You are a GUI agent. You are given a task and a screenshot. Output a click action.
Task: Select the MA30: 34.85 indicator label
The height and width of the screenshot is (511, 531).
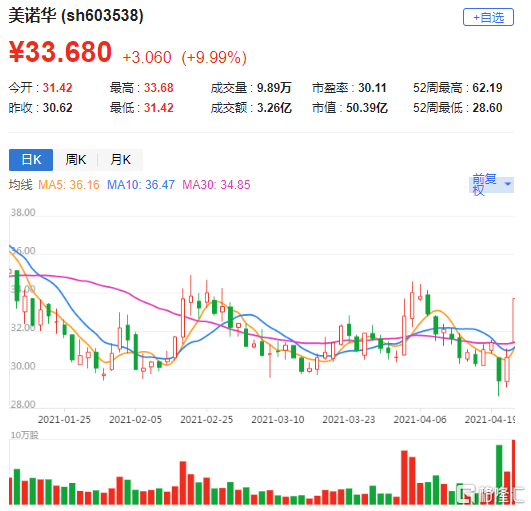point(216,185)
